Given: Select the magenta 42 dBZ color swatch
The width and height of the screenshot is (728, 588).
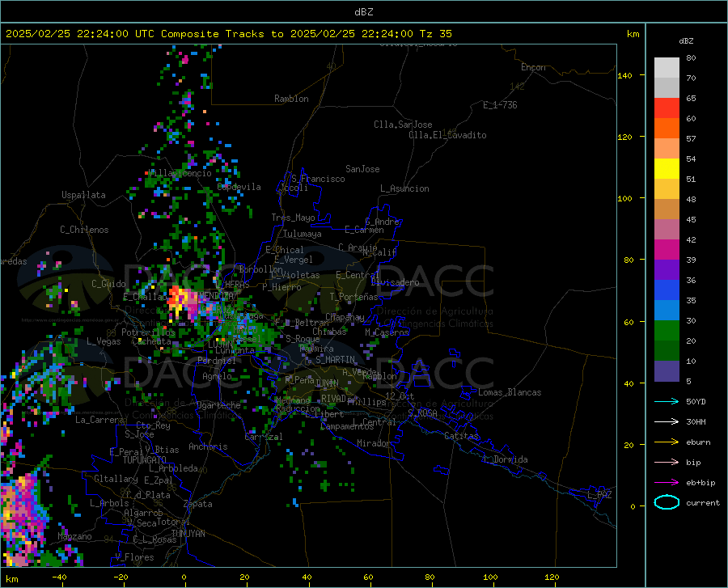Looking at the screenshot, I should (667, 250).
